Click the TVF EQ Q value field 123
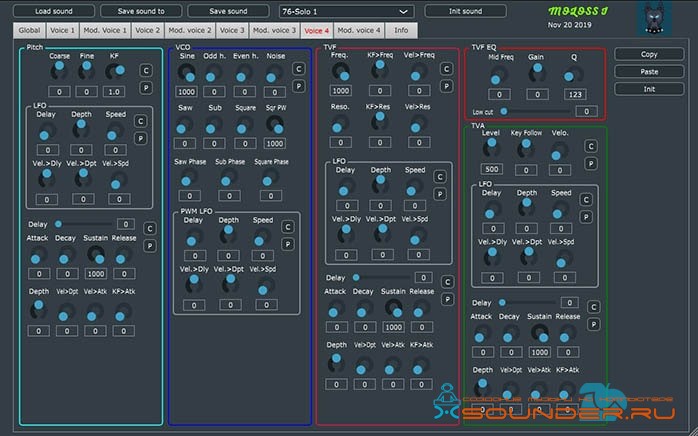The width and height of the screenshot is (698, 436). coord(575,94)
